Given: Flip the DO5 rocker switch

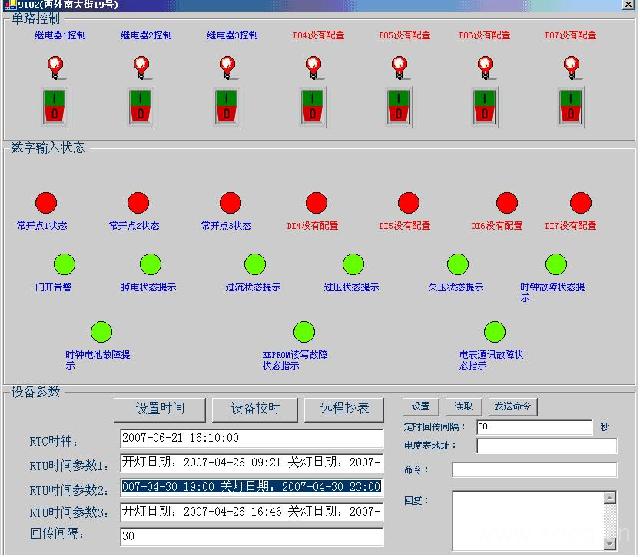Looking at the screenshot, I should [401, 106].
